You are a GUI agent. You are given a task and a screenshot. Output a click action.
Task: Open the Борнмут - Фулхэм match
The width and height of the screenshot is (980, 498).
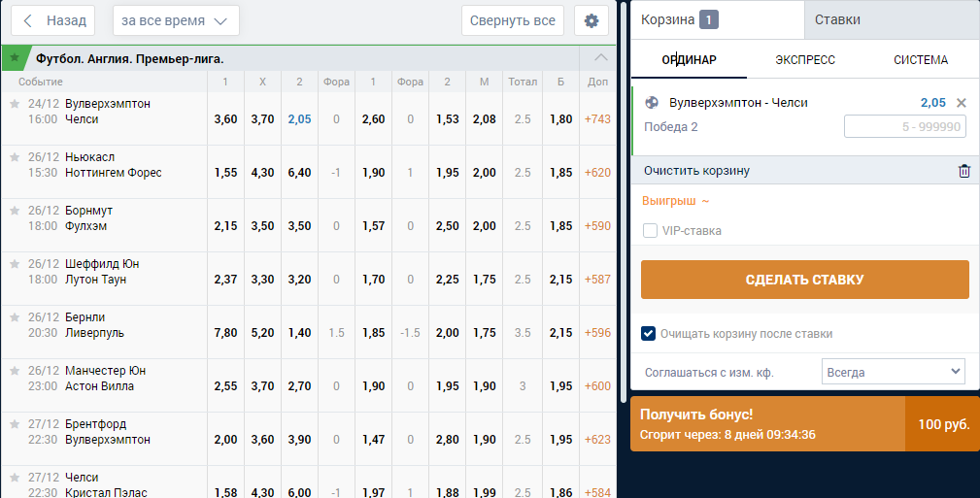coord(88,218)
